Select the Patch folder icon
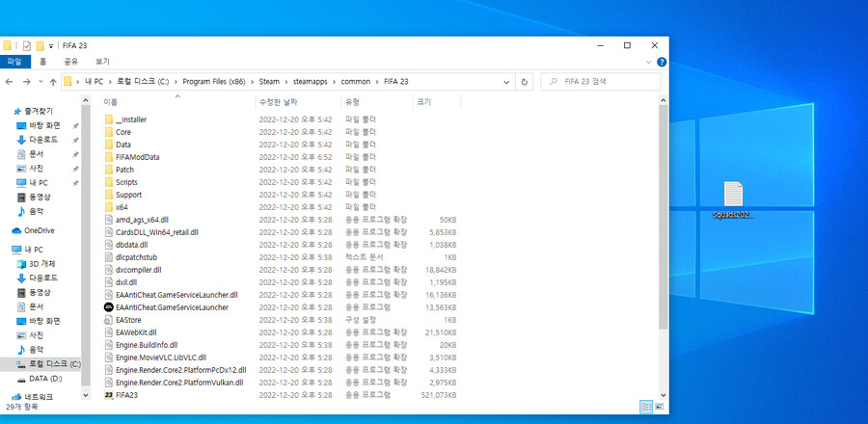This screenshot has height=424, width=868. [108, 170]
